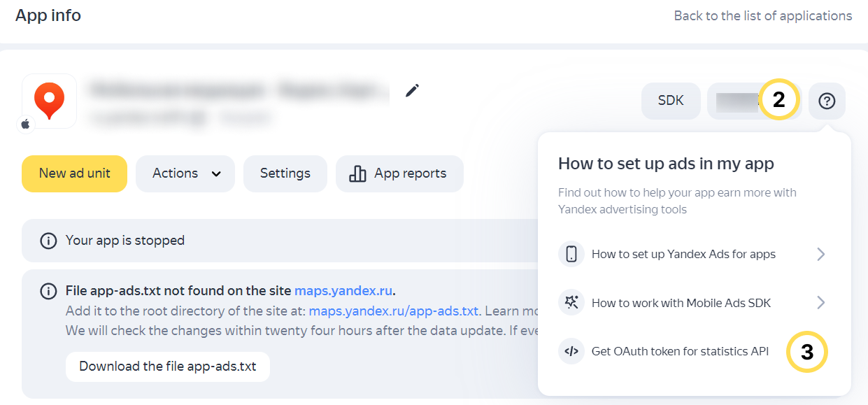Image resolution: width=868 pixels, height=405 pixels.
Task: Open 'Get OAuth token for statistics API'
Action: [680, 352]
